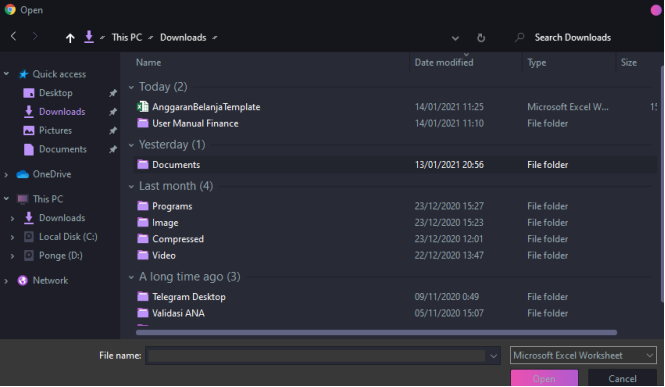Click the refresh icon in address bar
Viewport: 665px width, 387px height.
click(481, 38)
